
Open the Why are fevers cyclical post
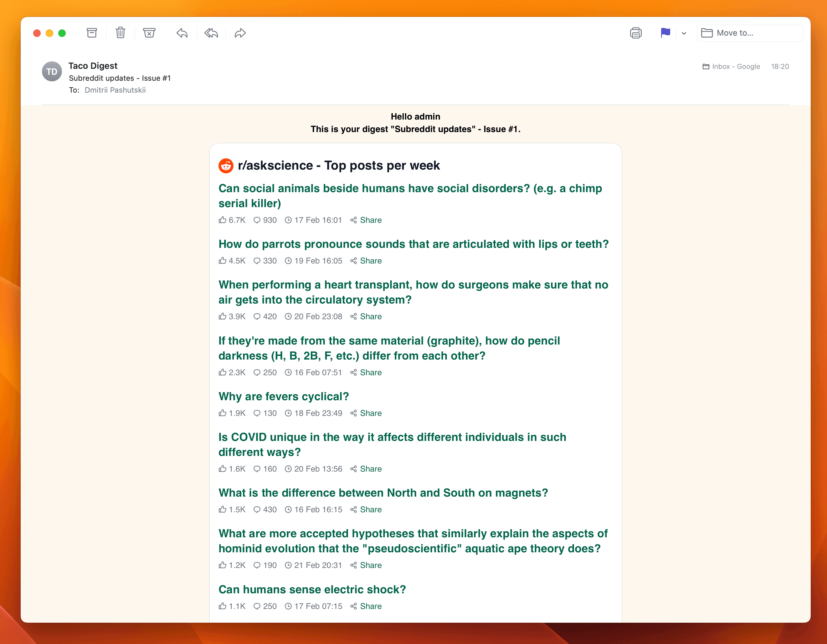(284, 396)
